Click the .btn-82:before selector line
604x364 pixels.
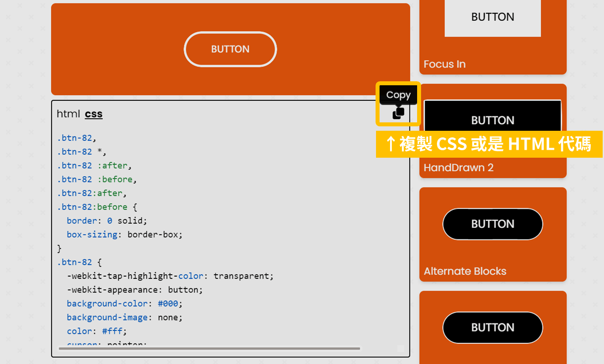pyautogui.click(x=97, y=207)
